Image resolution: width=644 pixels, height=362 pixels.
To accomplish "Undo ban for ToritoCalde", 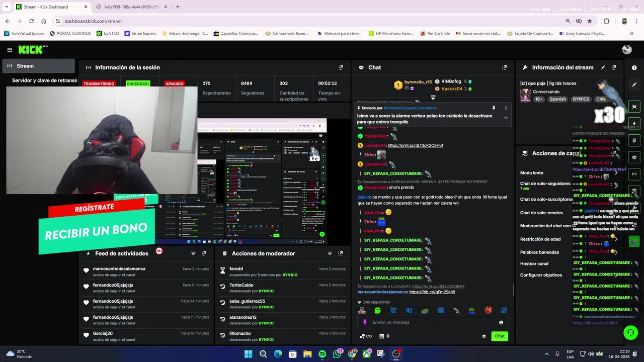I will click(223, 287).
